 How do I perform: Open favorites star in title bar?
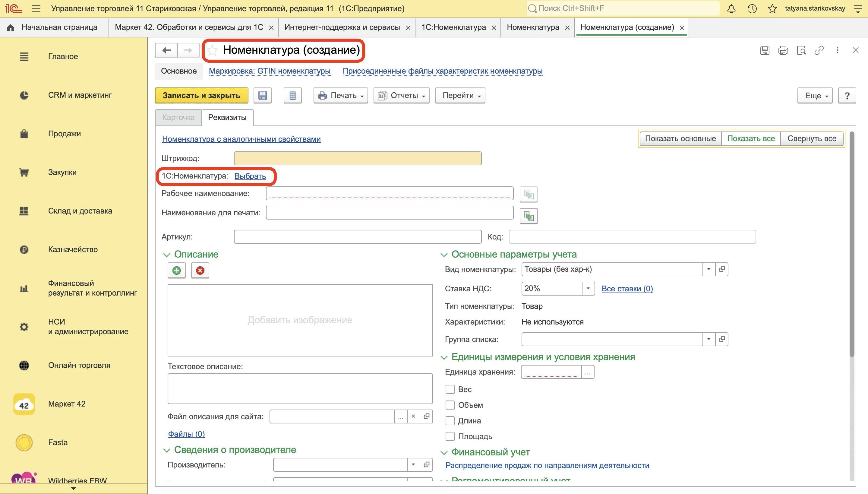(772, 8)
